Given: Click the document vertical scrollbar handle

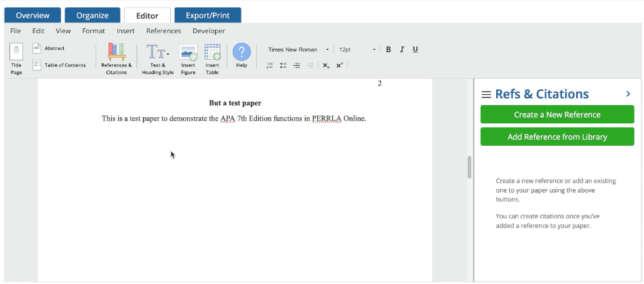Looking at the screenshot, I should tap(469, 167).
